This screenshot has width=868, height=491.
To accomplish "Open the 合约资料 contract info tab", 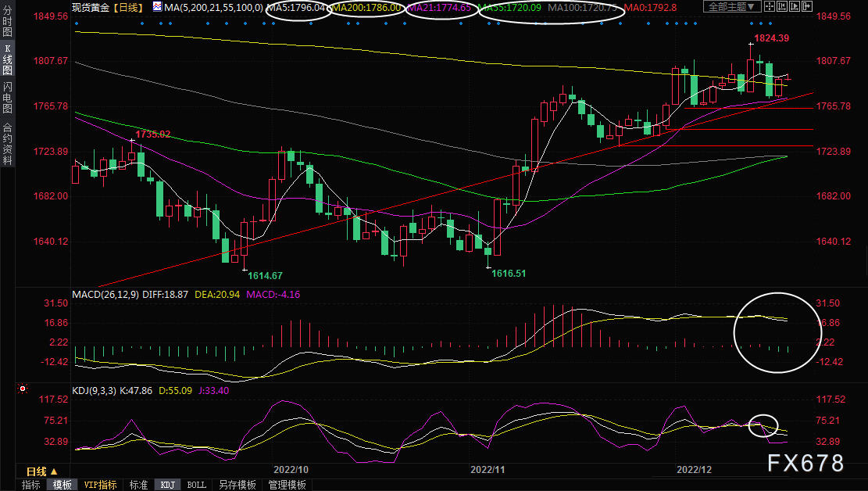I will 7,144.
